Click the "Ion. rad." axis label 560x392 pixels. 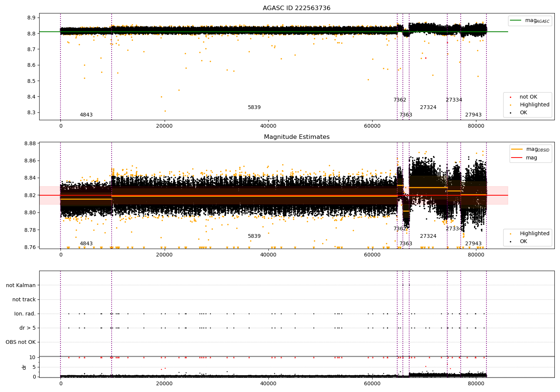(25, 314)
